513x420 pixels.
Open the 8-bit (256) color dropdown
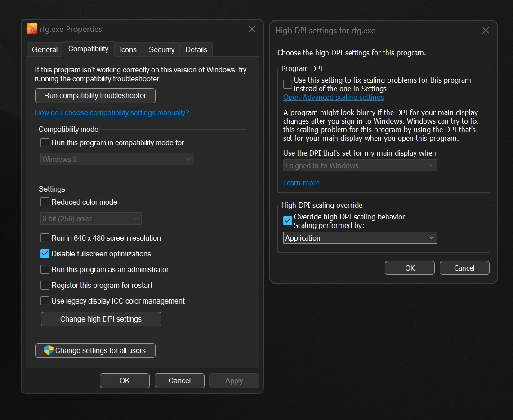click(91, 219)
